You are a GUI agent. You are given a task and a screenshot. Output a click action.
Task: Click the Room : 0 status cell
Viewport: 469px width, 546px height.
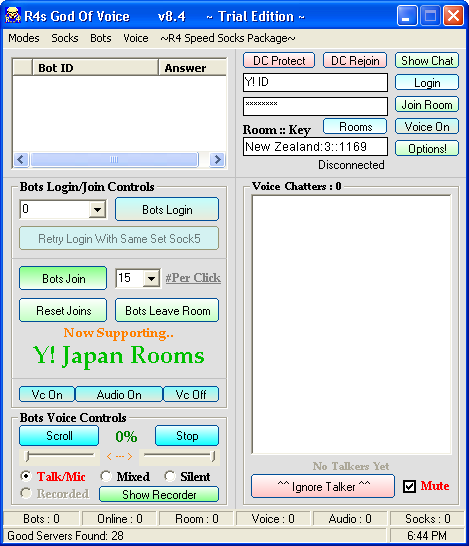tap(197, 518)
